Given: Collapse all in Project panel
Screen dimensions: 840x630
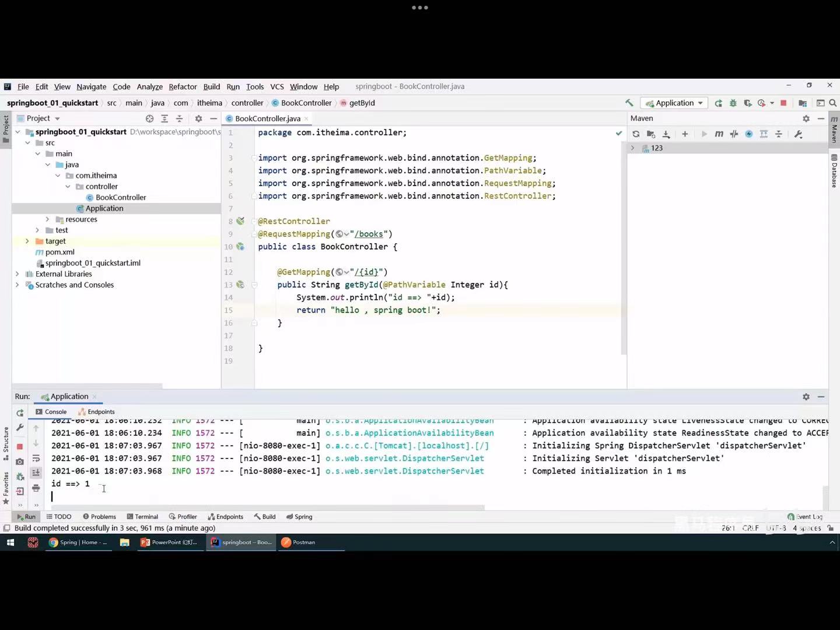Looking at the screenshot, I should 179,118.
